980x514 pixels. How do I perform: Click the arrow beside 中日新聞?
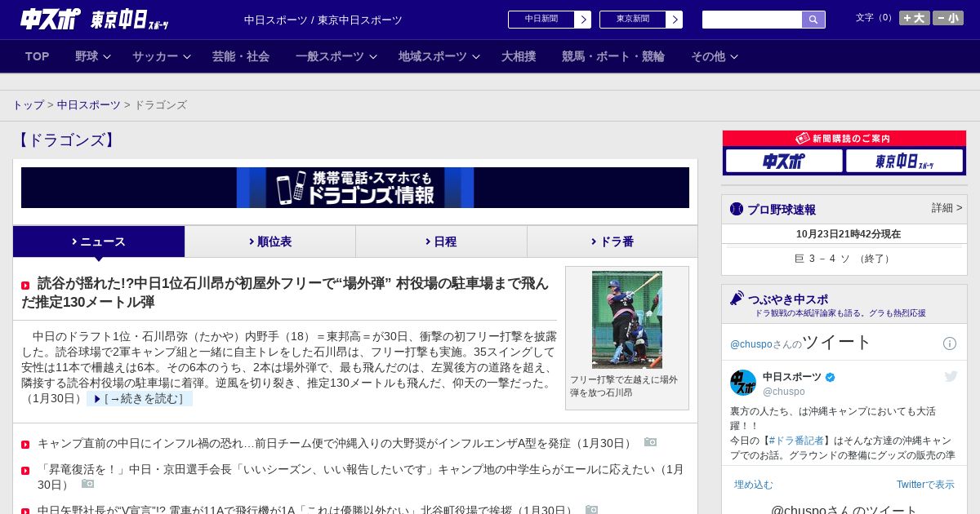pyautogui.click(x=583, y=20)
